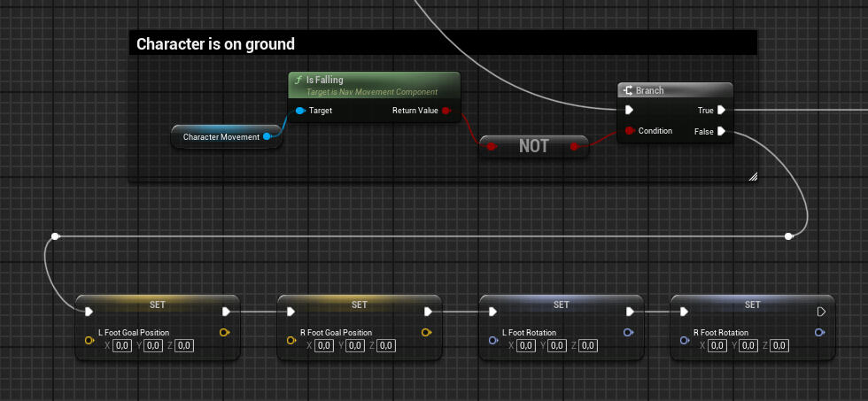Screen dimensions: 868x401
Task: Click the L Foot Goal Position output pin
Action: (223, 333)
